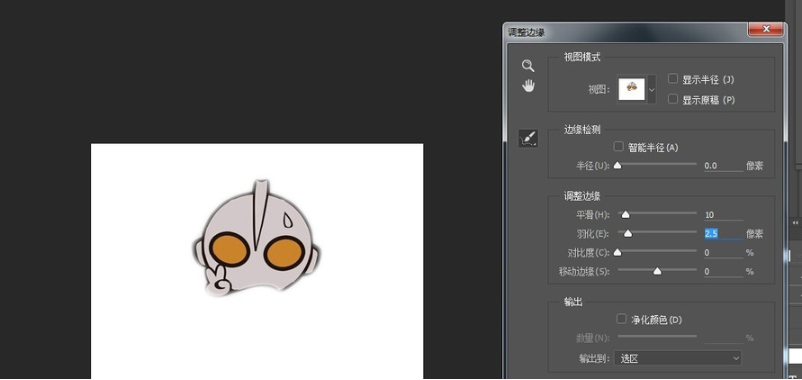802x380 pixels.
Task: Close the 调整边缘 dialog
Action: click(766, 30)
